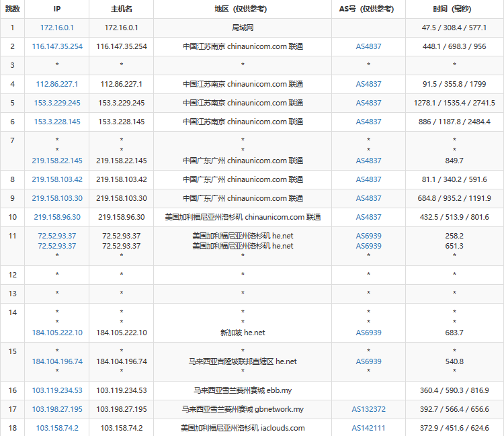Image resolution: width=504 pixels, height=436 pixels.
Task: Click the 时间 (毫秒) column header
Action: 454,9
